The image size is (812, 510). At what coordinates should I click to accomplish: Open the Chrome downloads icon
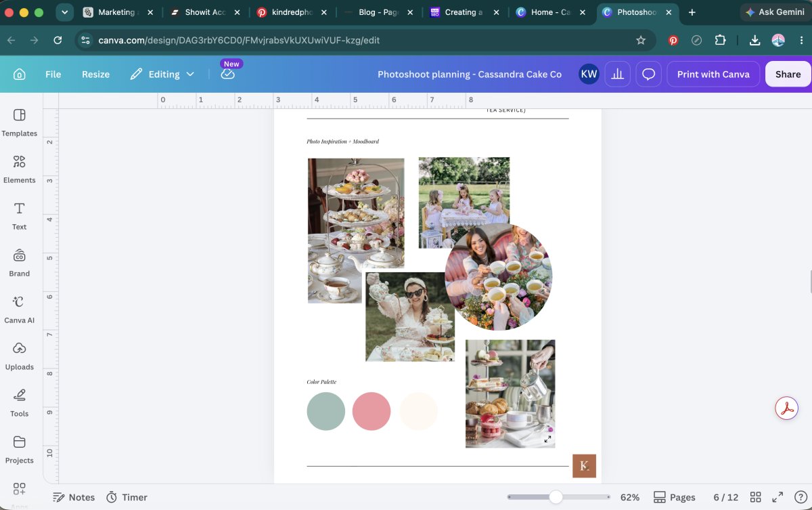point(755,40)
